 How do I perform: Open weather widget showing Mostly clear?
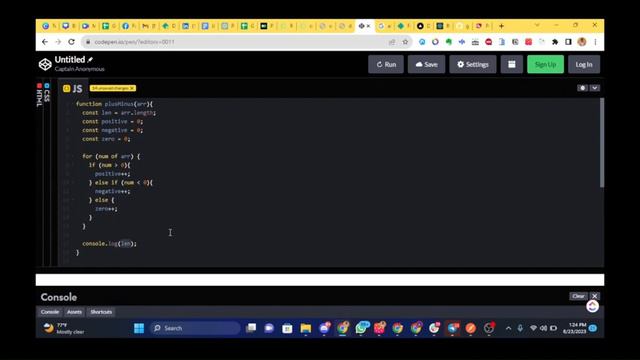[x=64, y=328]
